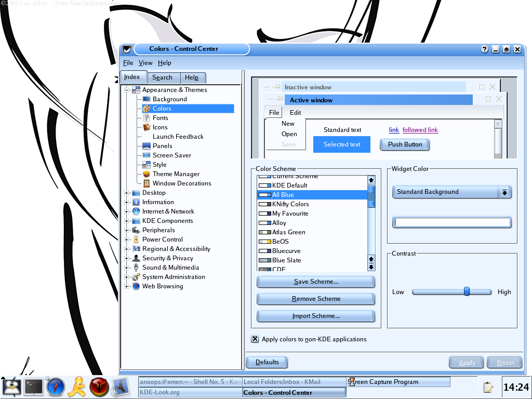Click the color scheme list scroll-up arrow

371,180
